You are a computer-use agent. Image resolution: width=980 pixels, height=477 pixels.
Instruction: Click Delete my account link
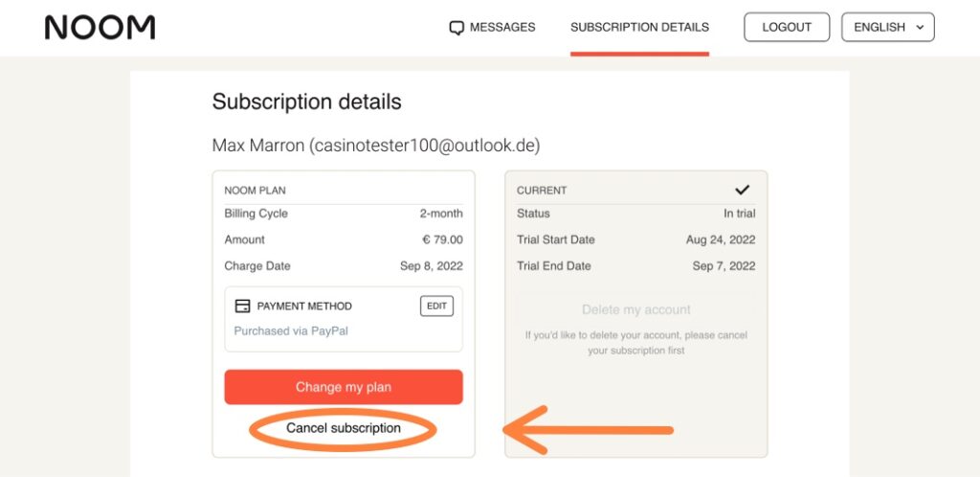point(636,309)
